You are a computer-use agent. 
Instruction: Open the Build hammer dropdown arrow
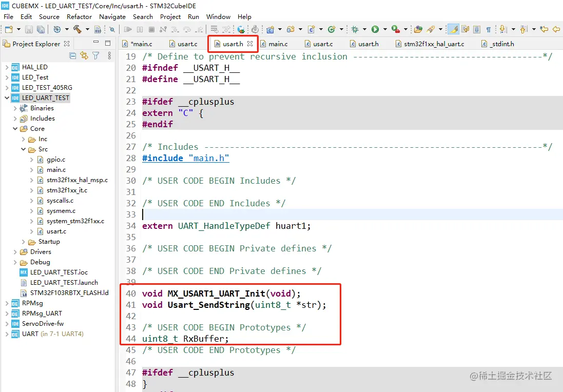point(87,29)
